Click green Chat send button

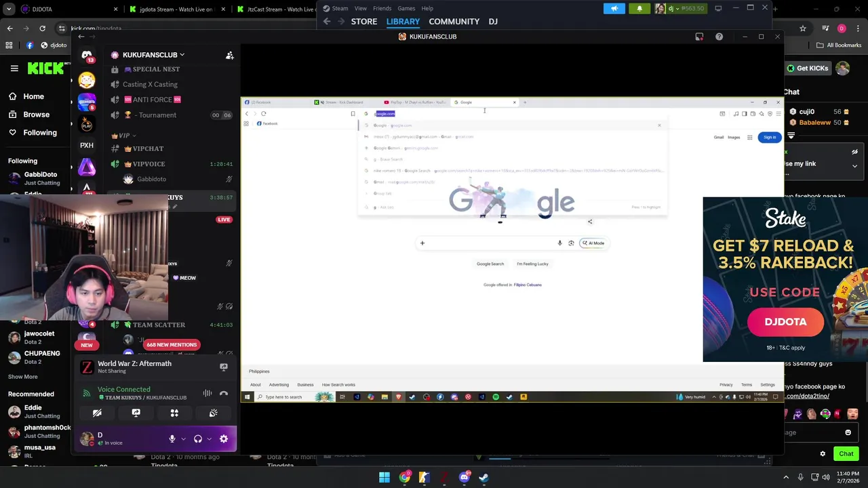coord(846,453)
